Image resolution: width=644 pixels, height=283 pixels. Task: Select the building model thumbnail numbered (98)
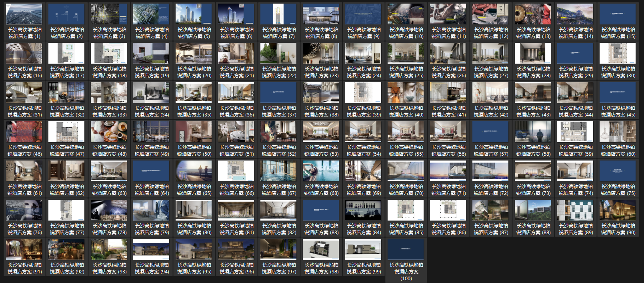point(321,250)
